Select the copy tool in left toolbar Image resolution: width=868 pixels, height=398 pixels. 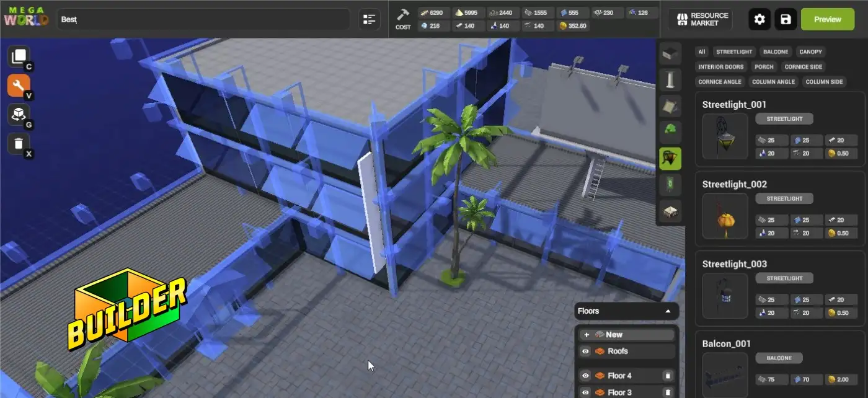pos(19,56)
